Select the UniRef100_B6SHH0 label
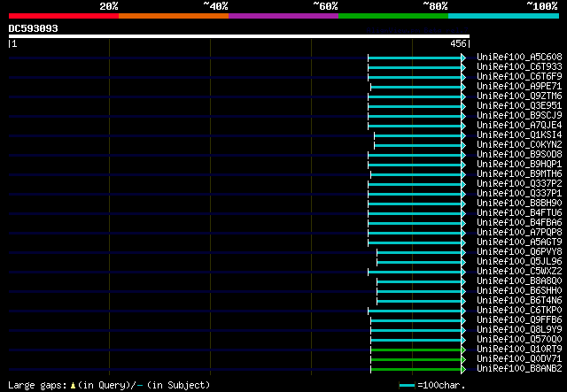The image size is (567, 392). 519,291
